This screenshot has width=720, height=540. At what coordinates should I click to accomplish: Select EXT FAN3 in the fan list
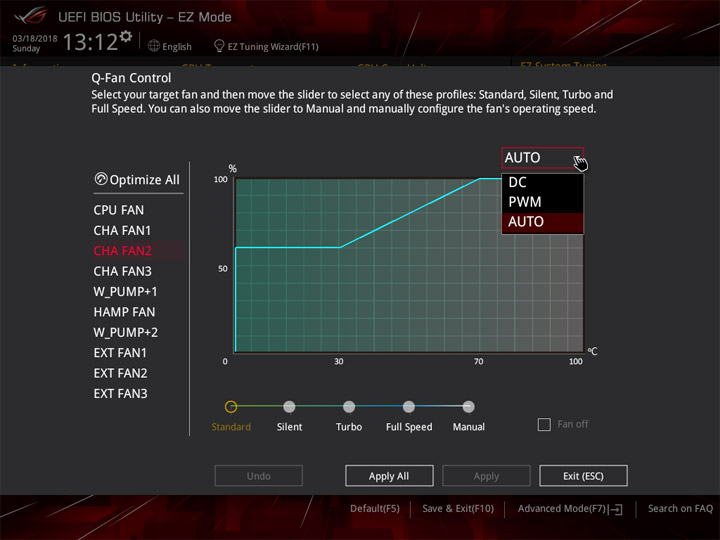tap(120, 394)
